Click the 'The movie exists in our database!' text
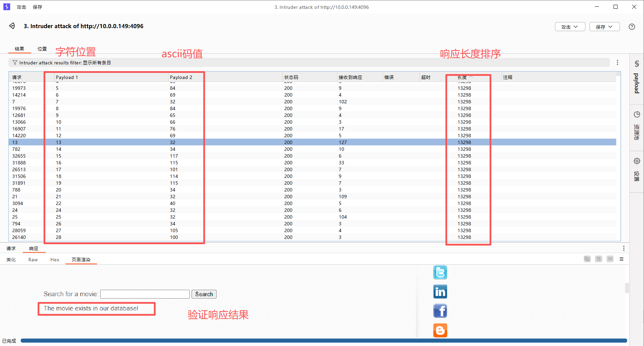Screen dimensions: 644x346 91,308
